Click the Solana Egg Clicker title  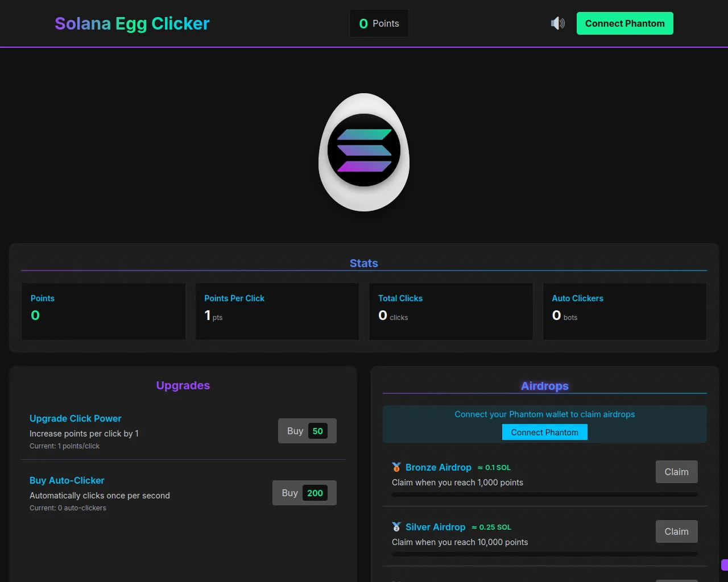pos(132,23)
